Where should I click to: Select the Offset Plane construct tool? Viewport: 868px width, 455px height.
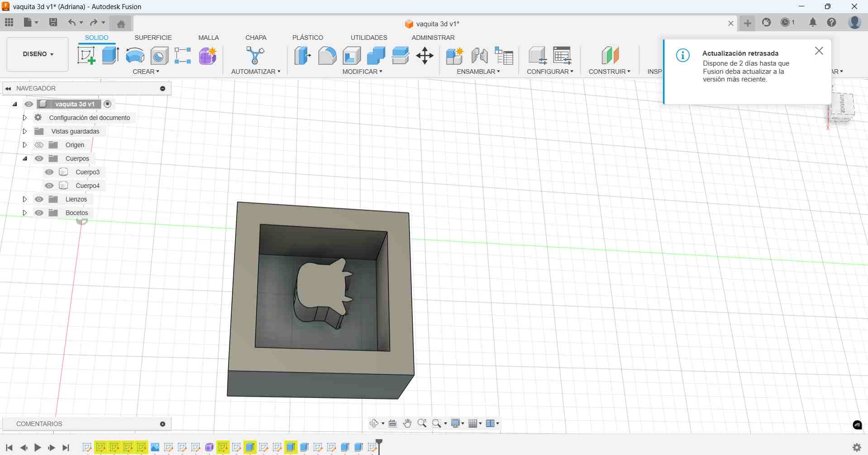point(610,56)
